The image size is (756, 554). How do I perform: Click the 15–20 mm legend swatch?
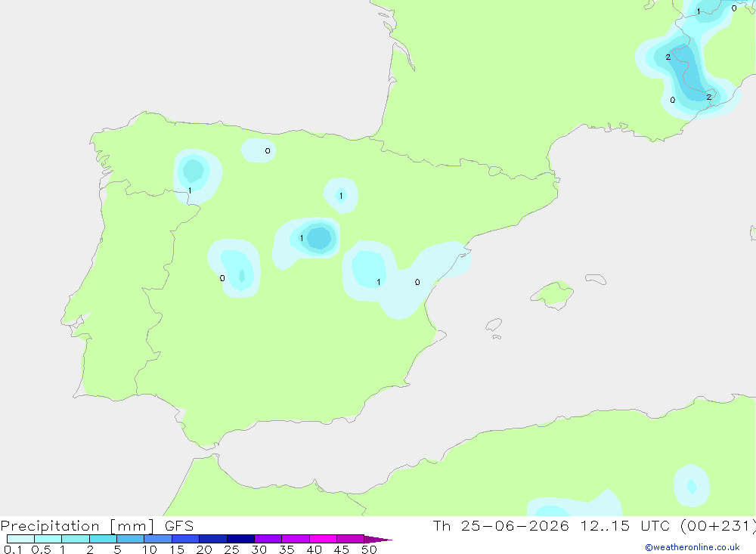pos(186,539)
